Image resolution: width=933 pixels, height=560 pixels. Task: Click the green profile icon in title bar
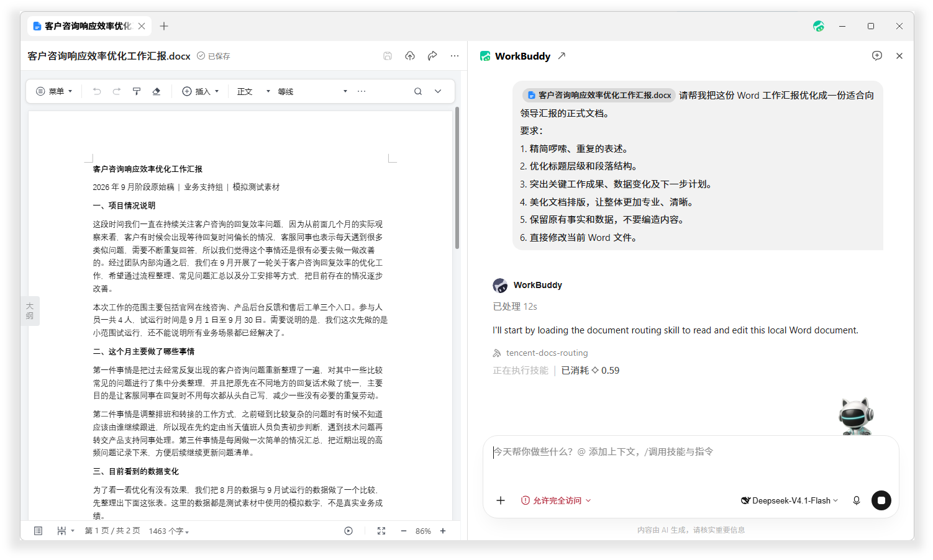[x=819, y=26]
